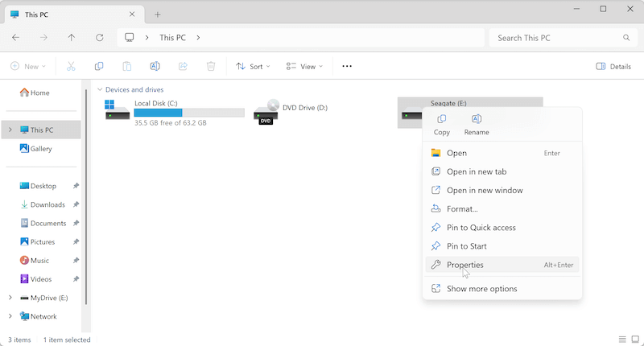This screenshot has width=644, height=346.
Task: Click the Delete trash icon in toolbar
Action: [x=211, y=66]
